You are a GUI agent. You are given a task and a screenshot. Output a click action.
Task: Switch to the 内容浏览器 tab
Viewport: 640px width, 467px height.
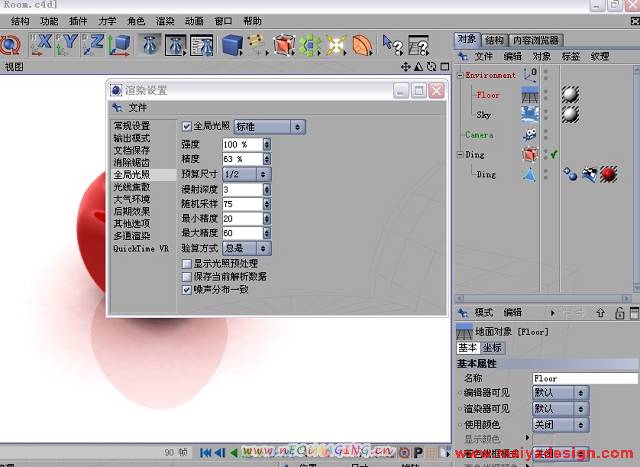535,40
